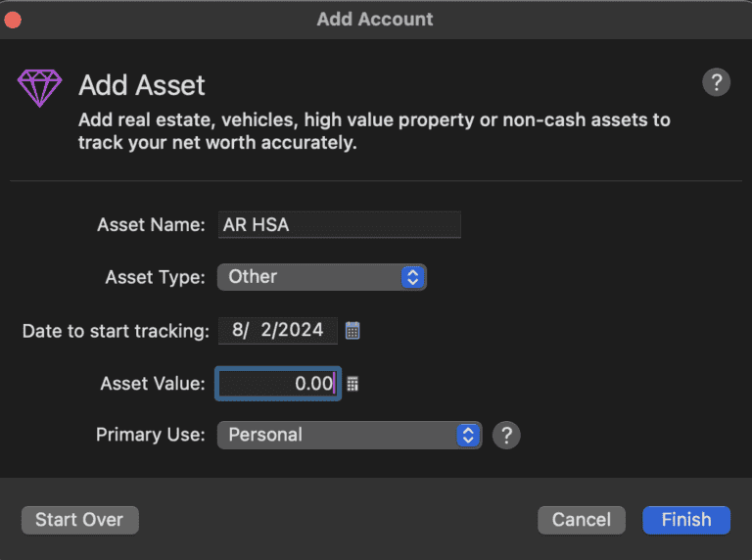Close the Add Account window with red button

point(13,20)
